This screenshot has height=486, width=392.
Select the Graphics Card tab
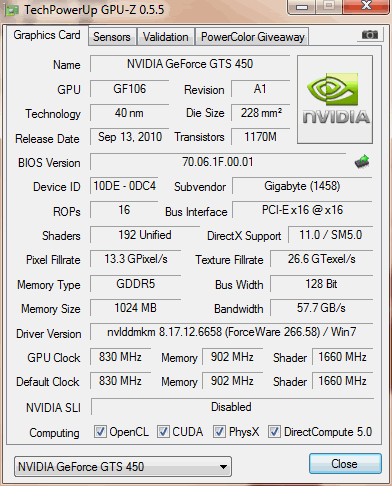[47, 35]
